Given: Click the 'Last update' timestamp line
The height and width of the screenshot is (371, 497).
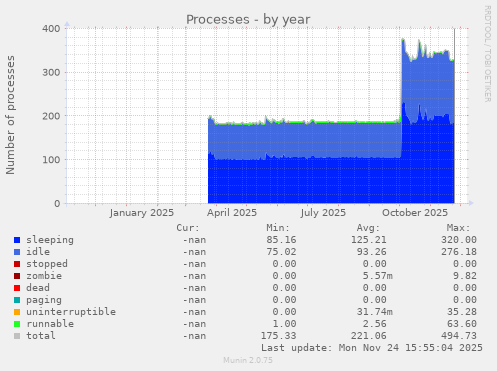Looking at the screenshot, I should click(372, 348).
